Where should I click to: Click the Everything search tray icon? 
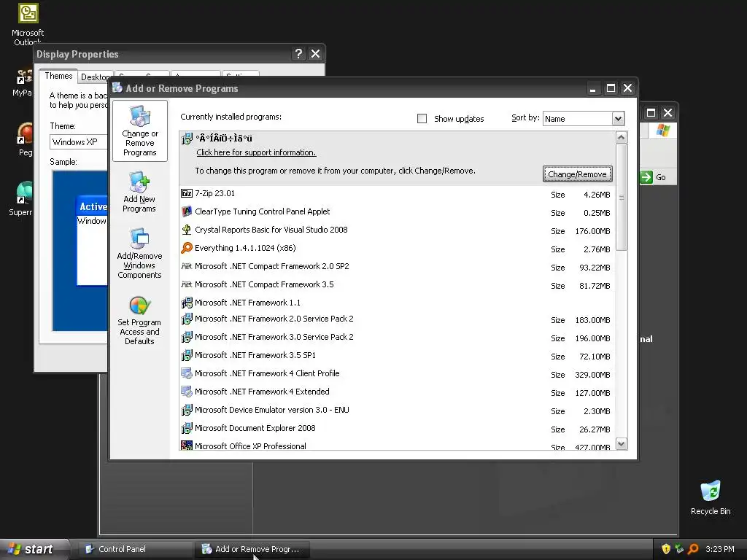693,549
